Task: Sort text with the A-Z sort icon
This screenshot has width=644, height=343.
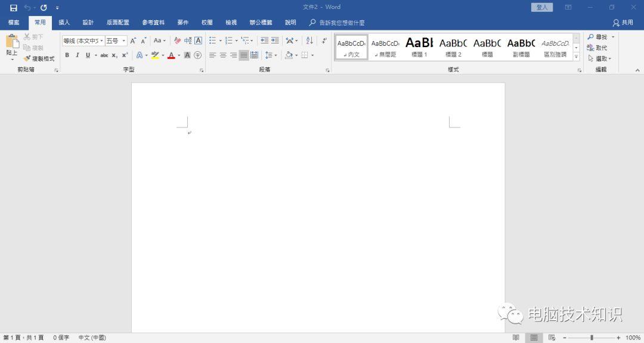Action: pyautogui.click(x=309, y=40)
